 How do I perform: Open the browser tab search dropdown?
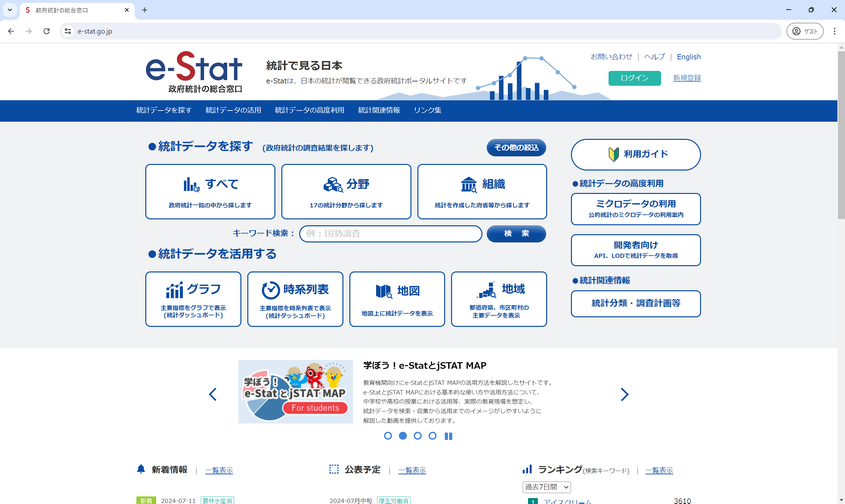10,10
